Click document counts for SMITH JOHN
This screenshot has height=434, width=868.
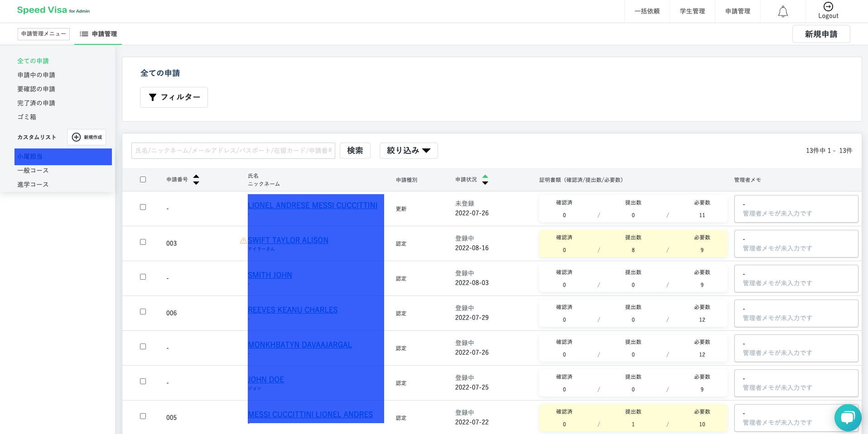click(x=633, y=279)
